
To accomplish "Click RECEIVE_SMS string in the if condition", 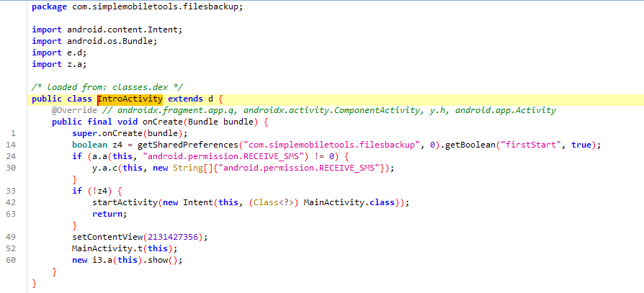I will (x=220, y=156).
